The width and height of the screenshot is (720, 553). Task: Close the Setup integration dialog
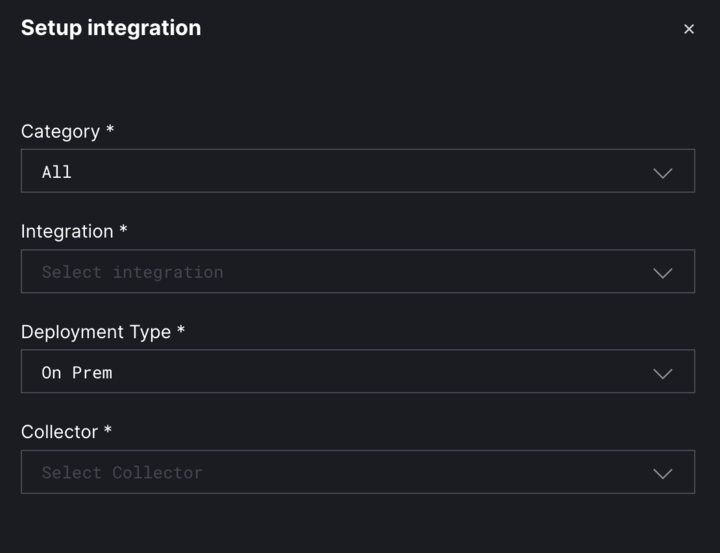[688, 29]
